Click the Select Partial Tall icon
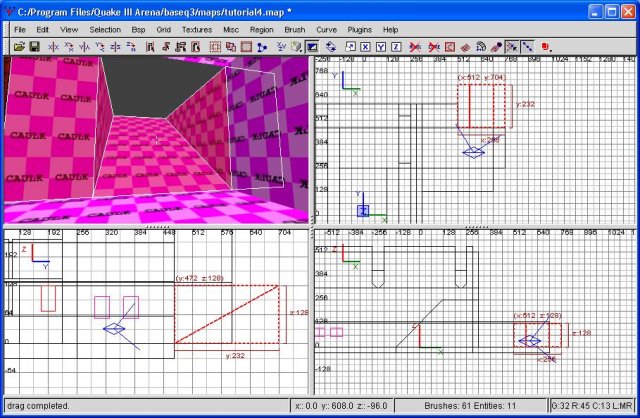This screenshot has height=418, width=640. coord(180,47)
